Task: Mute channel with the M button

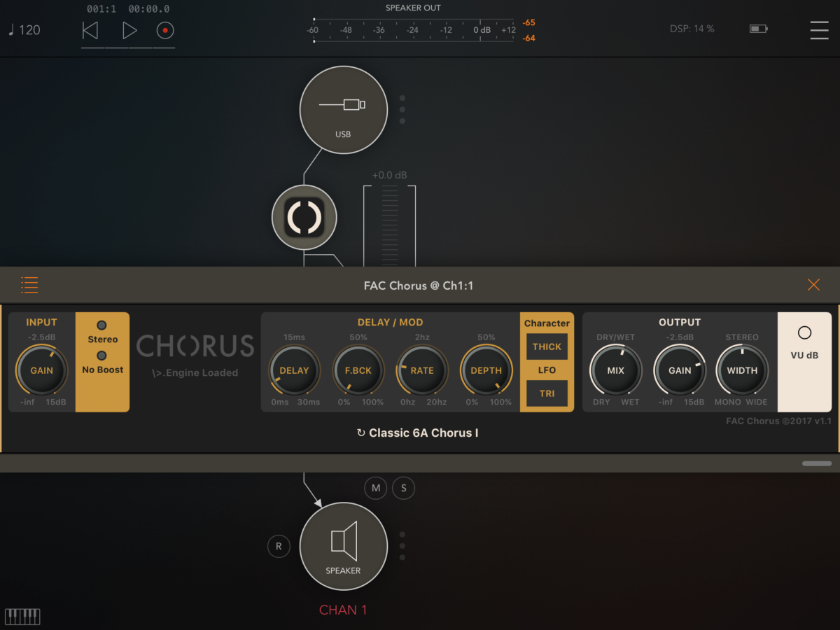Action: (x=376, y=488)
